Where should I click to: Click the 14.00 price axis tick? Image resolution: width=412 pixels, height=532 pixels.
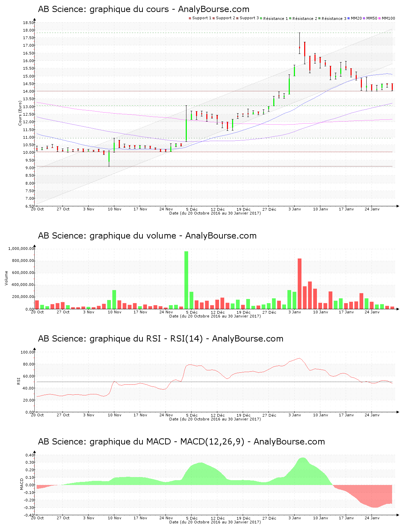pyautogui.click(x=28, y=91)
